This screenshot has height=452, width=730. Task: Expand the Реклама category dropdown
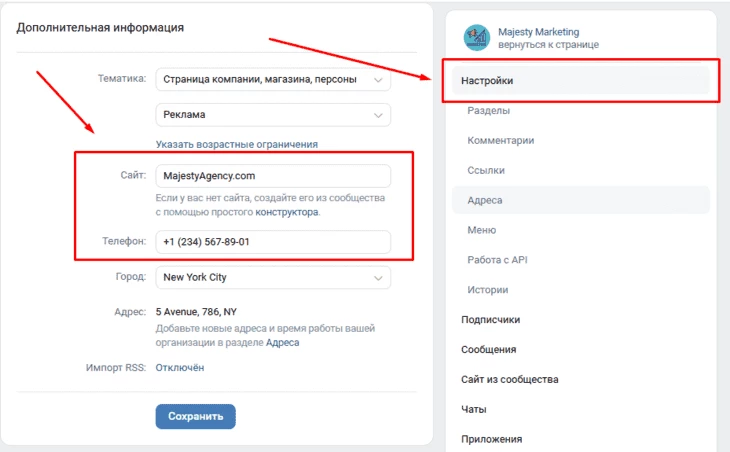273,115
